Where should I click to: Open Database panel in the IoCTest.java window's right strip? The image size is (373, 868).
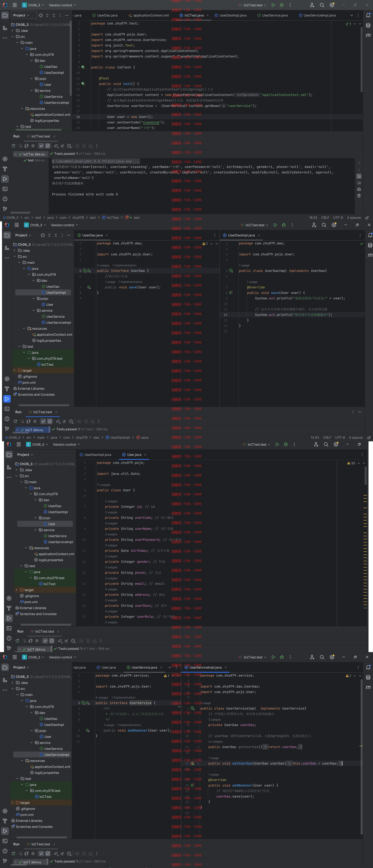[368, 25]
